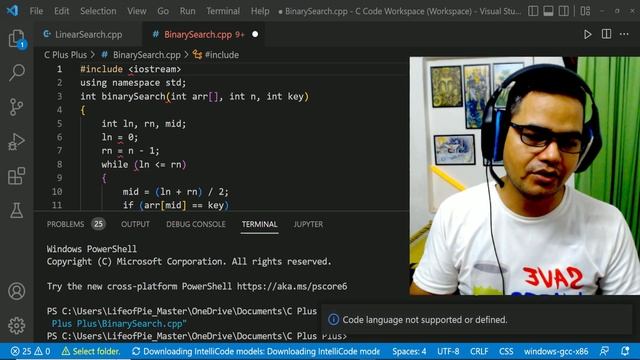
Task: Change language mode from CSS
Action: coord(506,351)
